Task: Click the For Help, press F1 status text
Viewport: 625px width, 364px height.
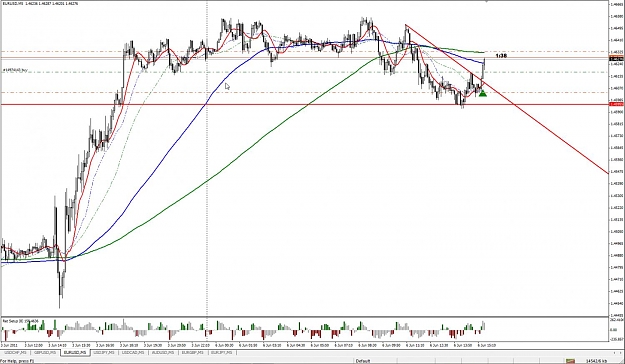Action: coord(18,361)
